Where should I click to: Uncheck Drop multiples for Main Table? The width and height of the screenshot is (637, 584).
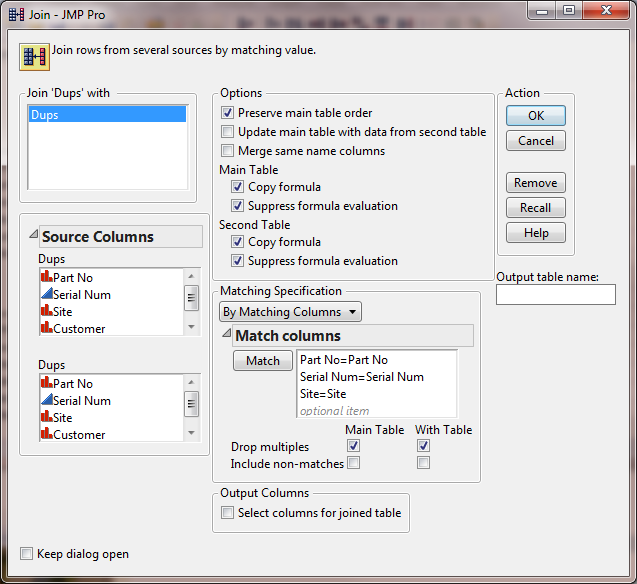(x=353, y=446)
